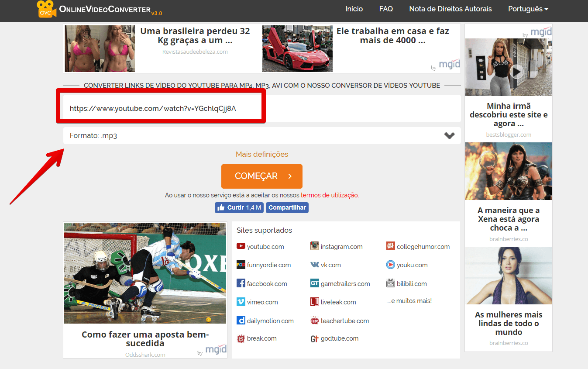Click the Instagram site icon

(314, 246)
